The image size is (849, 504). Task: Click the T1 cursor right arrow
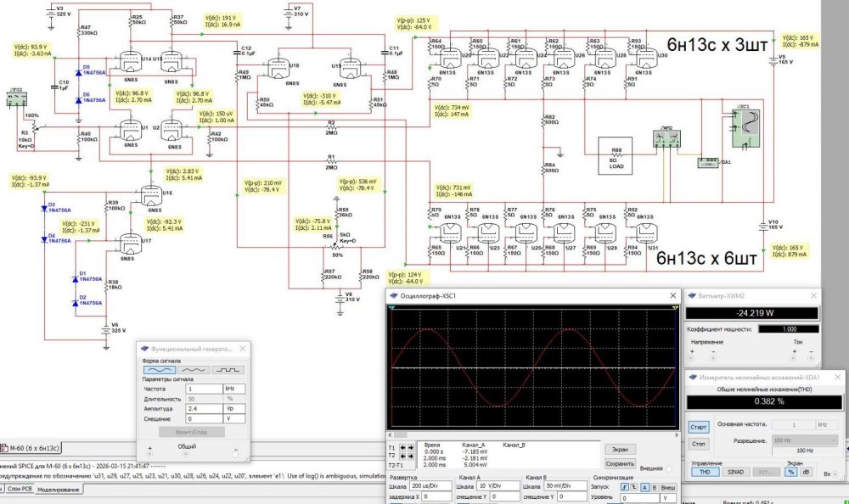[409, 446]
